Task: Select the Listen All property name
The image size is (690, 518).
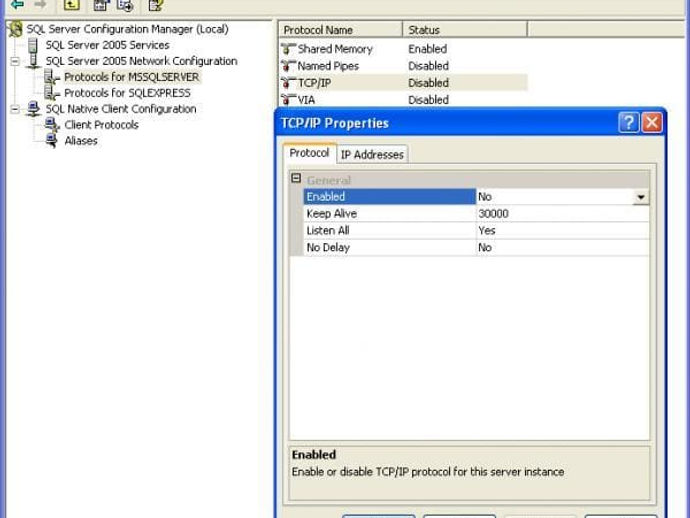Action: [x=389, y=231]
